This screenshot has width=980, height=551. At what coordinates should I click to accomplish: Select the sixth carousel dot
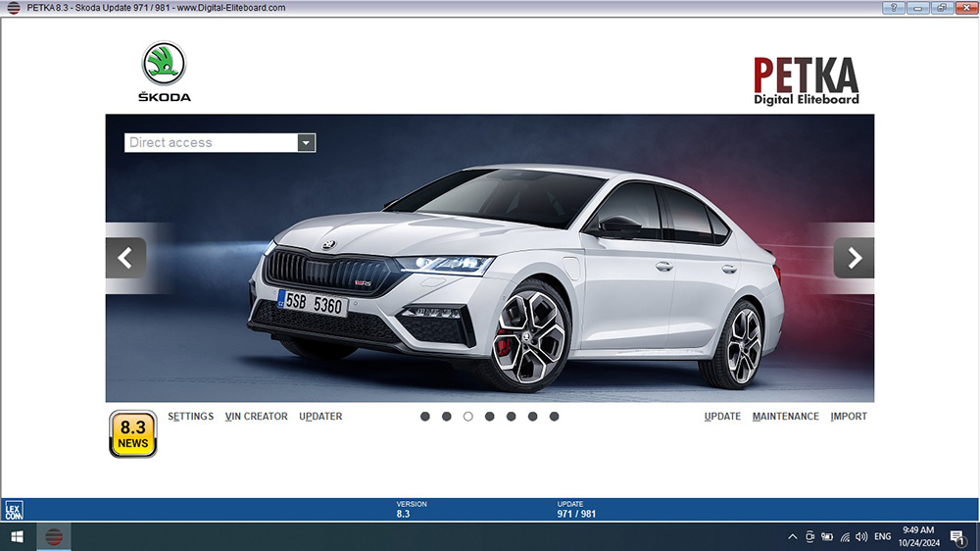coord(532,417)
